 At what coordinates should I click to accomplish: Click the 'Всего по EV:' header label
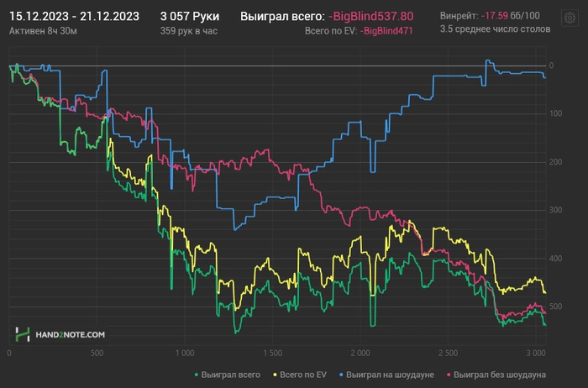331,31
